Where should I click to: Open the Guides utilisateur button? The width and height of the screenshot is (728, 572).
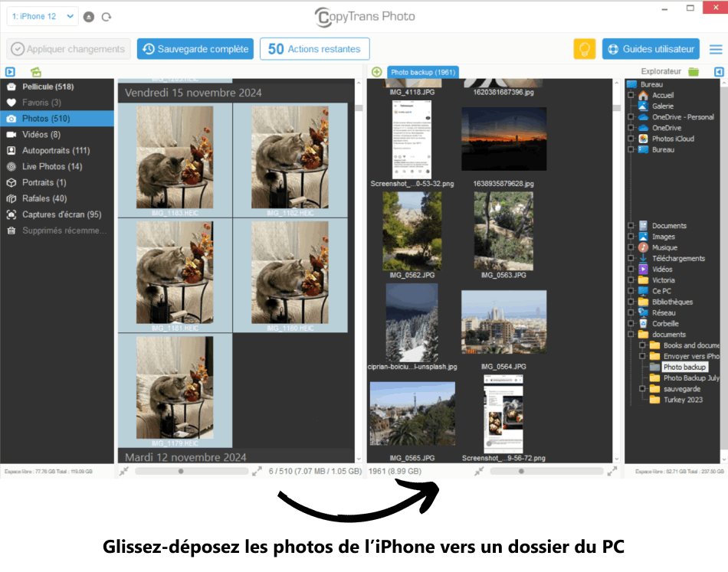(651, 49)
